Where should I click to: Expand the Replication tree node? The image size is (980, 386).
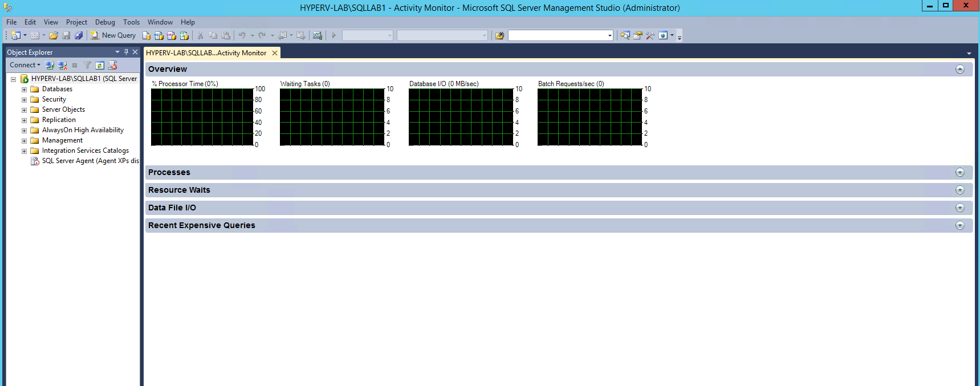(24, 120)
